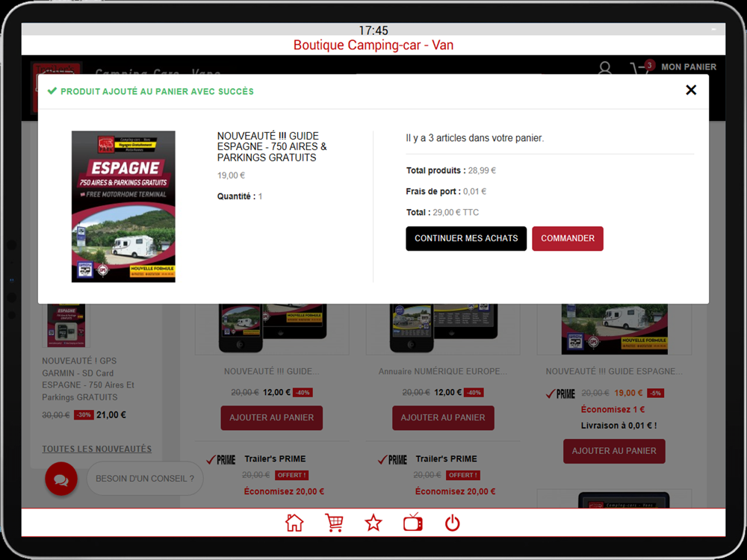Viewport: 747px width, 560px height.
Task: Click Annuaire Numérique Europe product image
Action: pyautogui.click(x=443, y=329)
